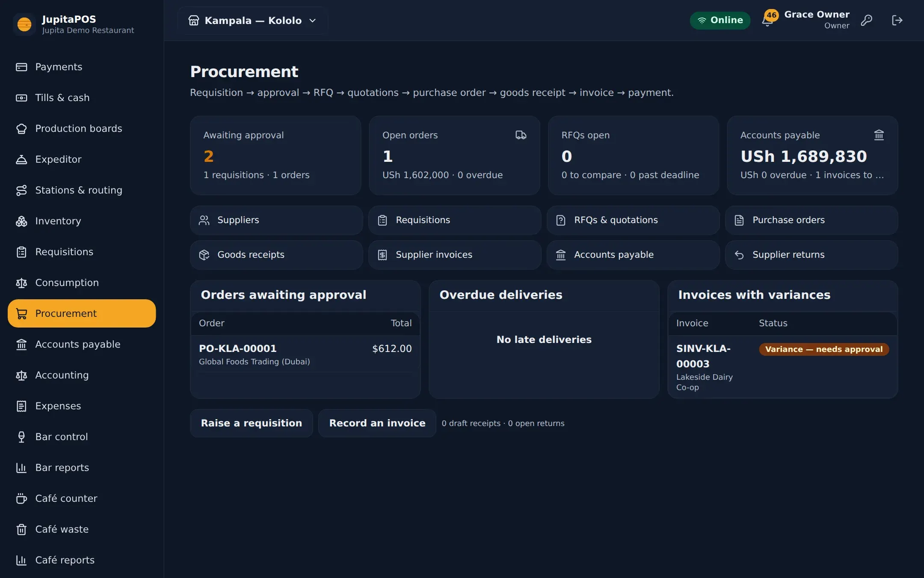Open the Requisitions quick link tile
924x578 pixels.
(x=455, y=220)
